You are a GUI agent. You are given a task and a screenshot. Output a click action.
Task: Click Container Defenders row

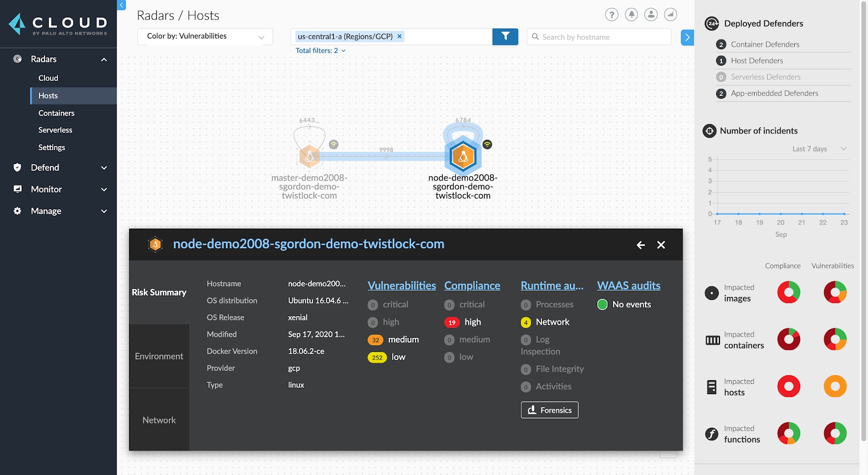coord(783,44)
